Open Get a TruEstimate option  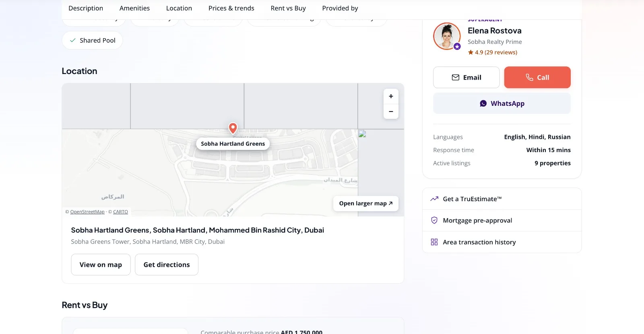[502, 199]
